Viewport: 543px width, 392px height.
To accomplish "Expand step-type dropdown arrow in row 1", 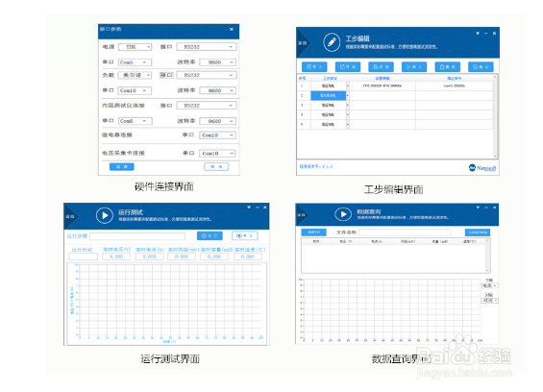I will point(348,86).
